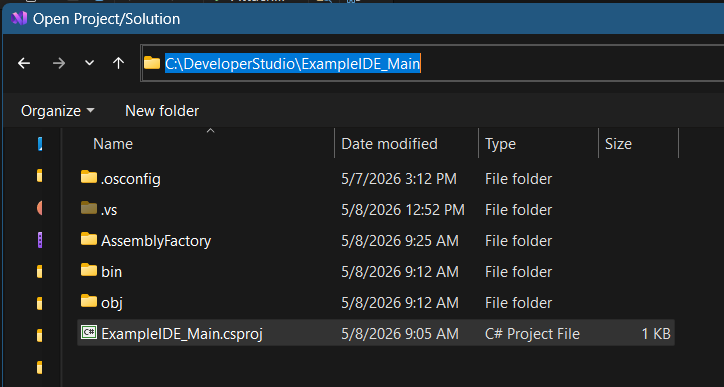Sort by Size column header

pyautogui.click(x=618, y=144)
